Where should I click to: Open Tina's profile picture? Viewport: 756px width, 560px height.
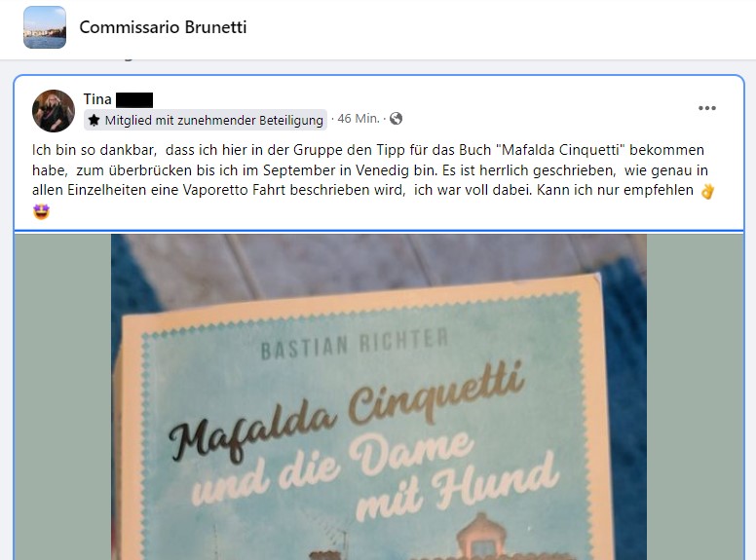tap(54, 111)
